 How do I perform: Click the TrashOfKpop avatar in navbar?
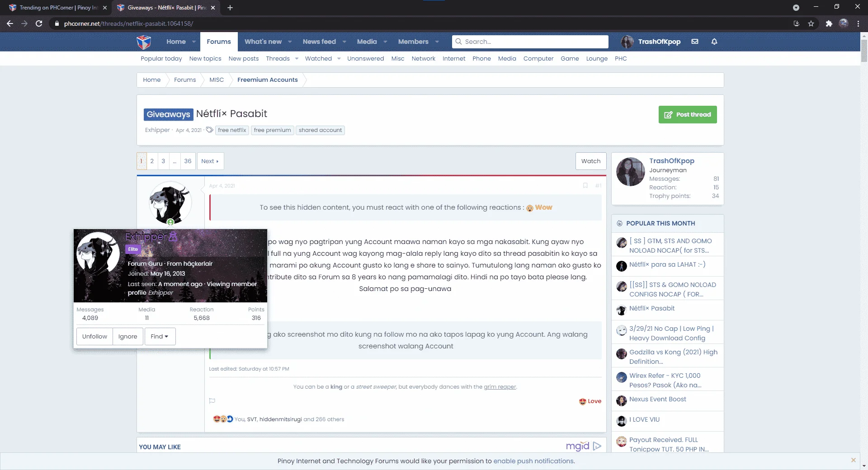pyautogui.click(x=627, y=42)
